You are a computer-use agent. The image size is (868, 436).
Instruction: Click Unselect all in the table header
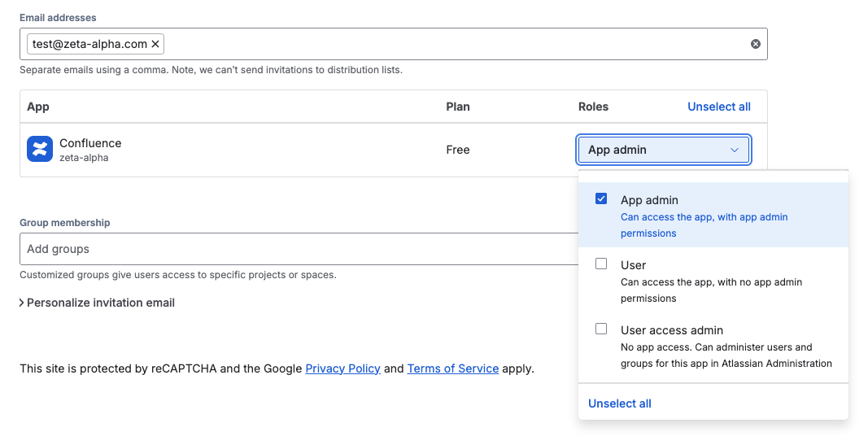[719, 107]
